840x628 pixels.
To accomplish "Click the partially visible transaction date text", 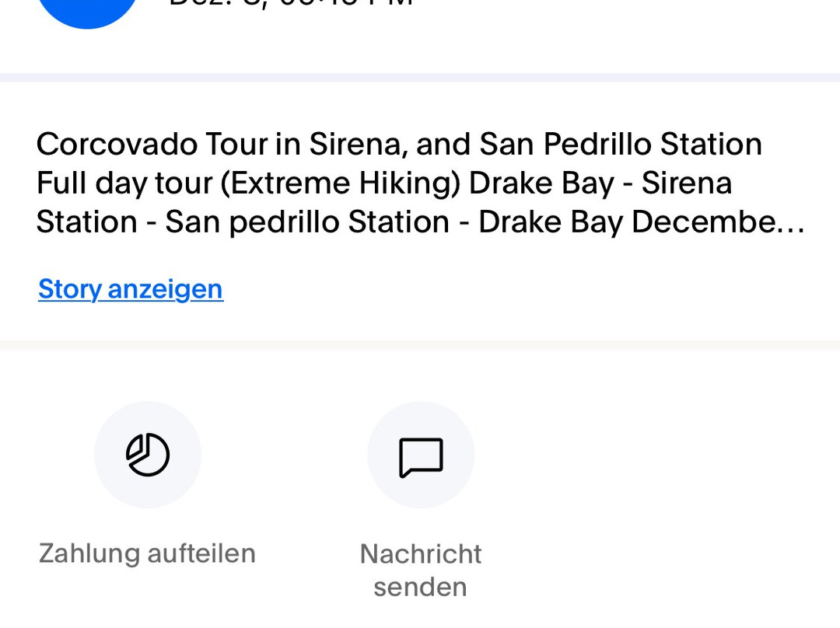I will [x=291, y=3].
